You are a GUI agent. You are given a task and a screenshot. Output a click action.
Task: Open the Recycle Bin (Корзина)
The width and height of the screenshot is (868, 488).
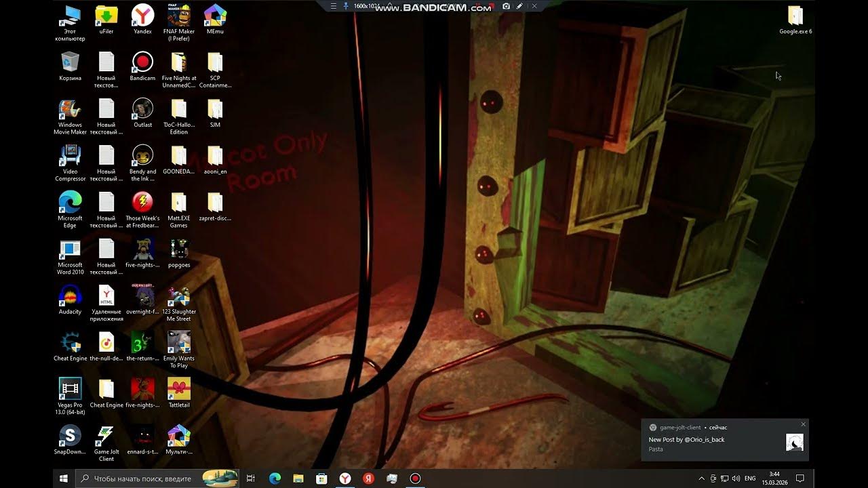click(x=70, y=63)
